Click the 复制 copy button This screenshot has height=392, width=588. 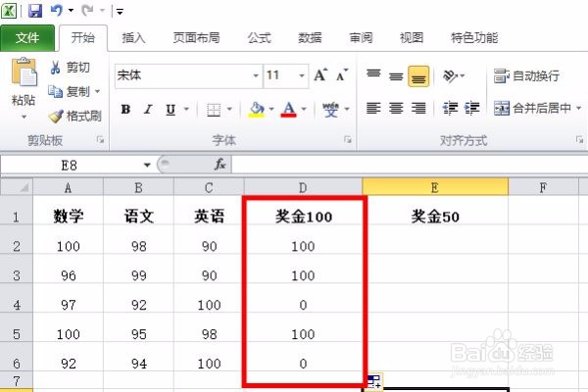70,91
